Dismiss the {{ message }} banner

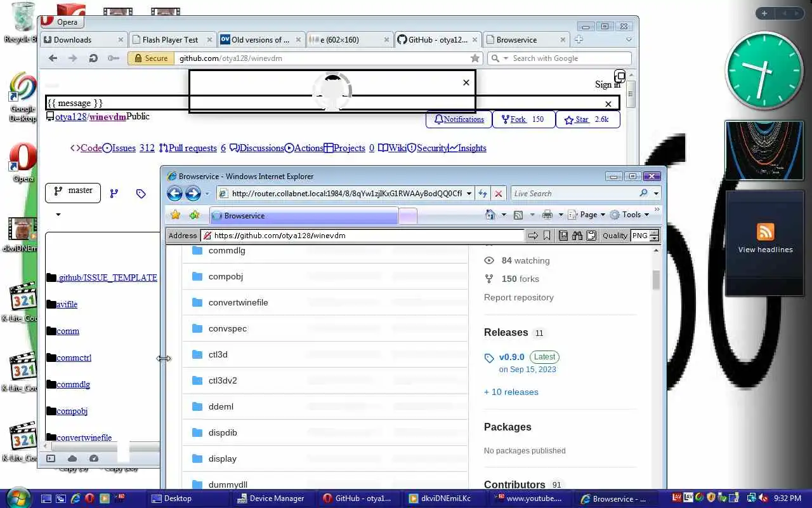tap(608, 104)
